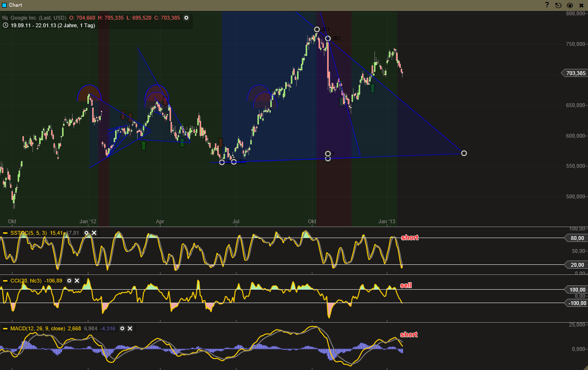
Task: Click the cyan square Chart window icon
Action: point(4,5)
